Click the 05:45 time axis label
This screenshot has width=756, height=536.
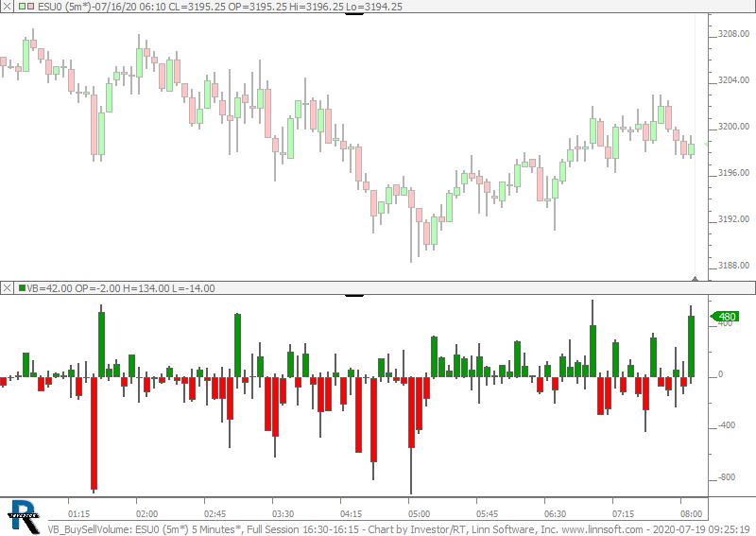(x=487, y=514)
